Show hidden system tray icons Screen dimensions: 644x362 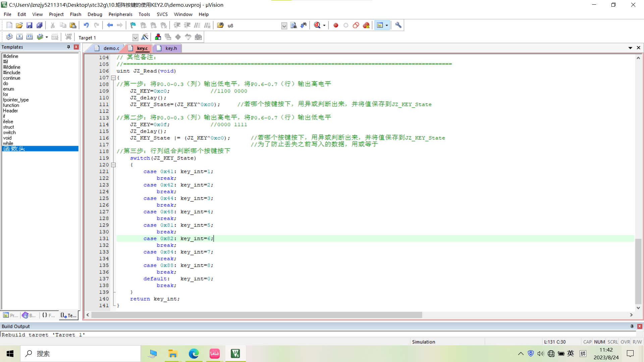click(521, 354)
